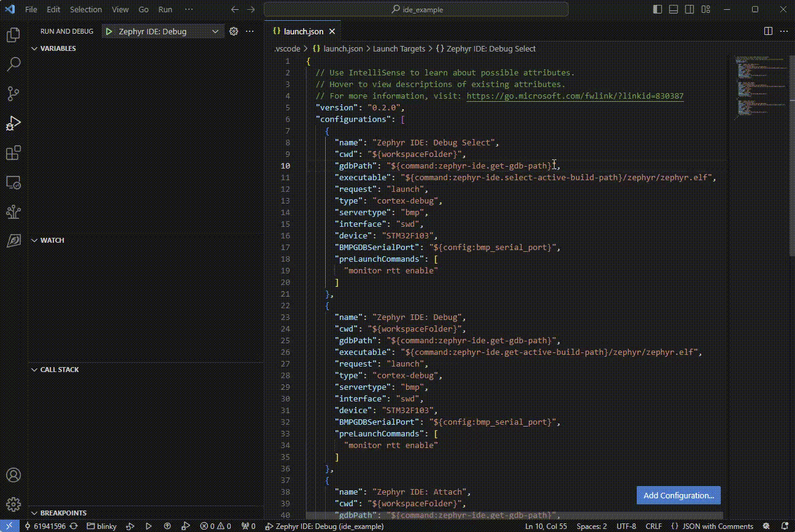
Task: Open the Extensions view
Action: (x=13, y=153)
